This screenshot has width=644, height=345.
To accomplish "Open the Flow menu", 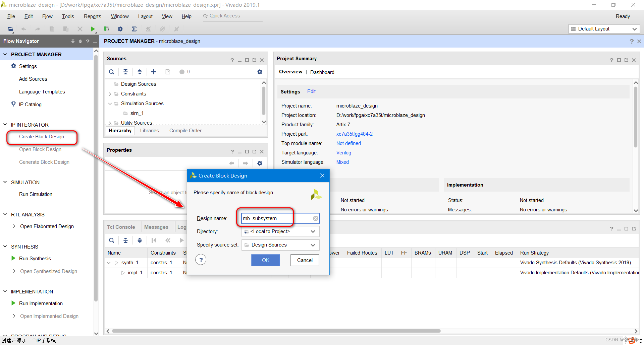I will (x=47, y=16).
